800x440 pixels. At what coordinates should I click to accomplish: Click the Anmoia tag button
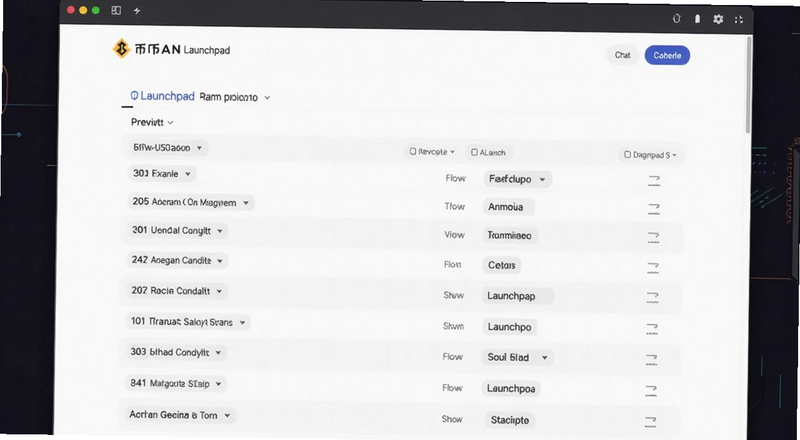tap(508, 207)
